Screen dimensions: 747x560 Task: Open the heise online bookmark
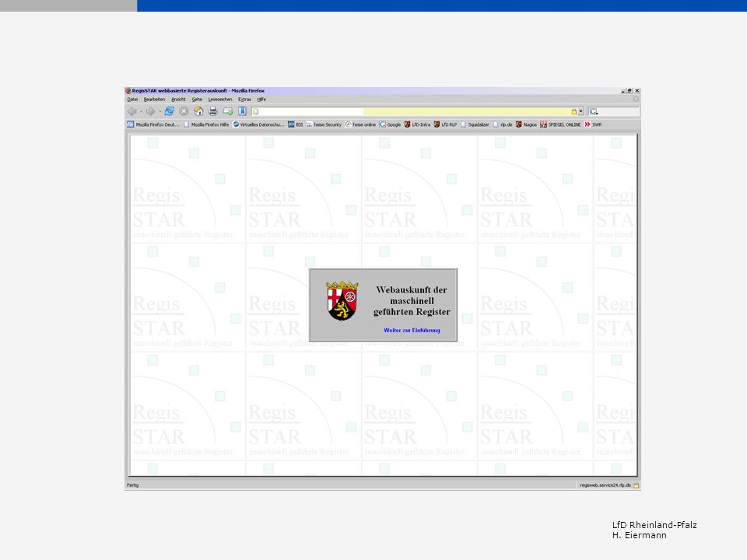[360, 124]
